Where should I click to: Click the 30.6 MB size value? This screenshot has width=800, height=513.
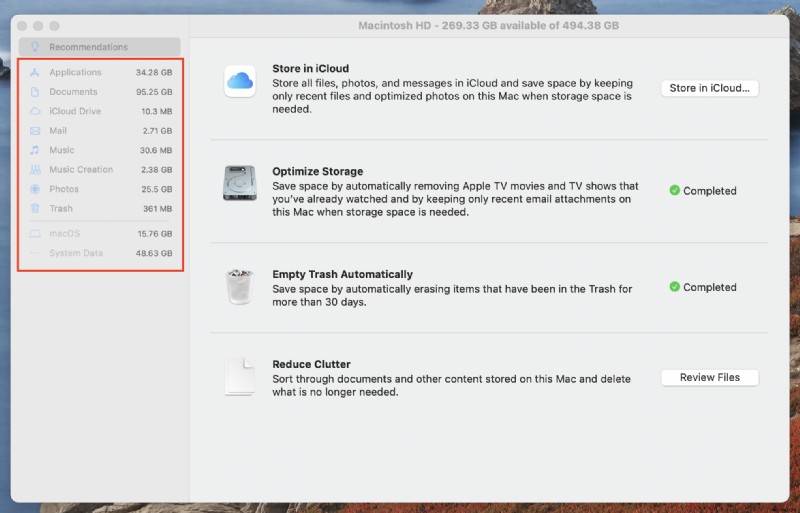click(156, 150)
